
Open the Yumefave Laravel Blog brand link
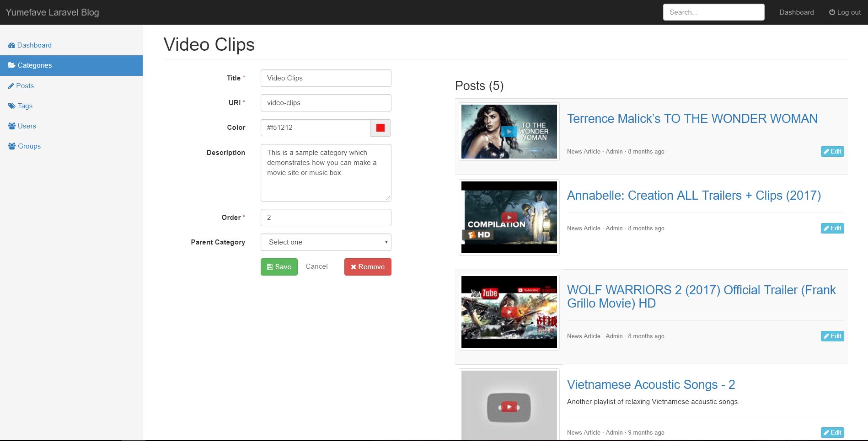52,12
